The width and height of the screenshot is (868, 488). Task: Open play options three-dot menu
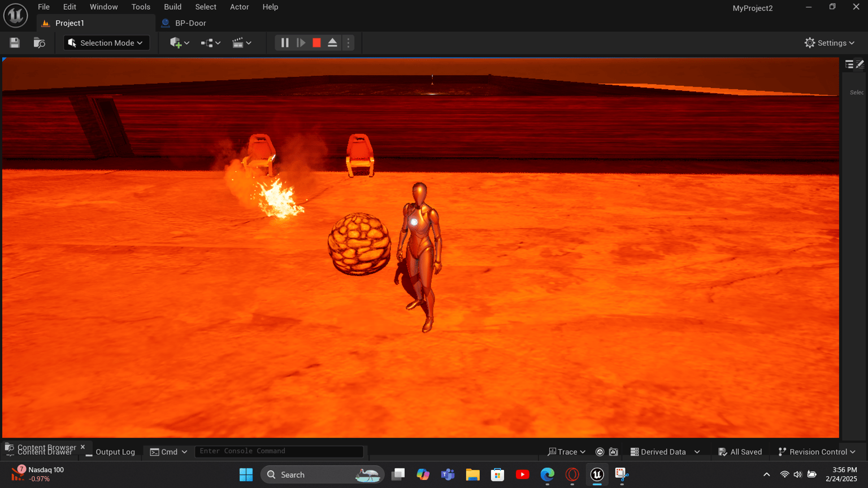(x=348, y=43)
